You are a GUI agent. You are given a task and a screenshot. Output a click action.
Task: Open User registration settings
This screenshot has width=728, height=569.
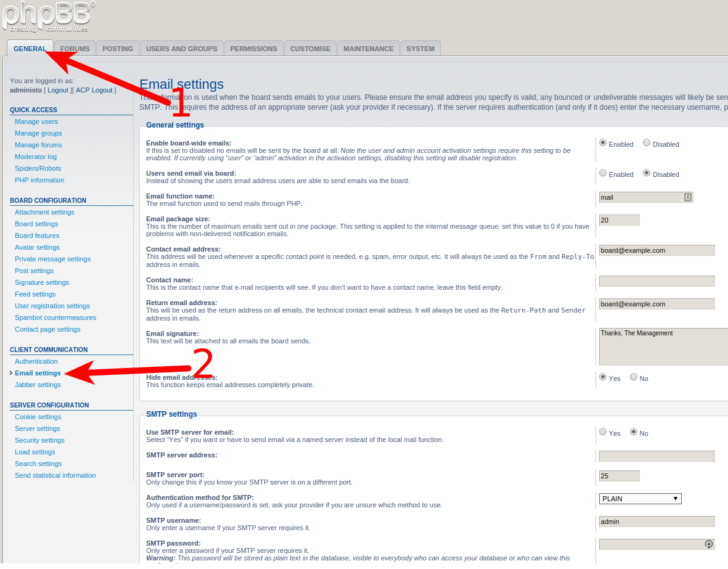52,306
